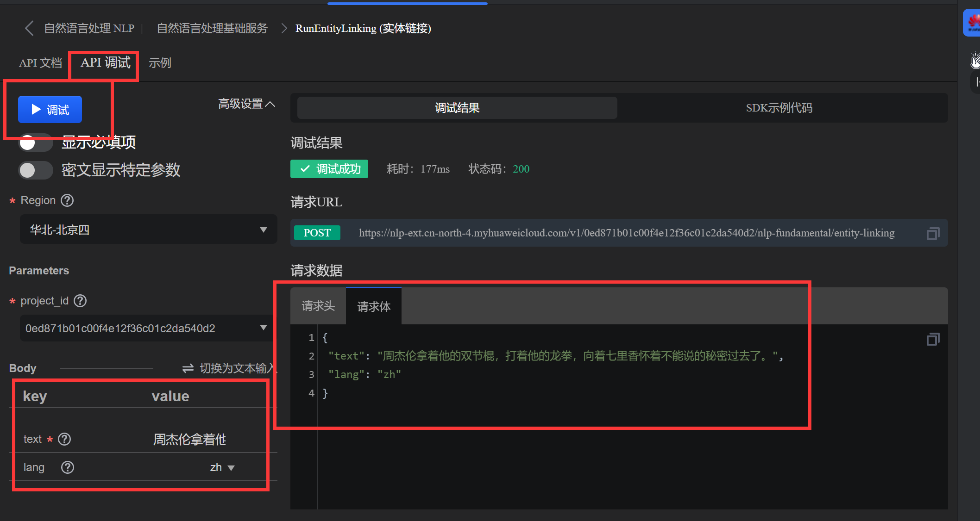Click the Huawei logo icon at top right

pos(972,22)
